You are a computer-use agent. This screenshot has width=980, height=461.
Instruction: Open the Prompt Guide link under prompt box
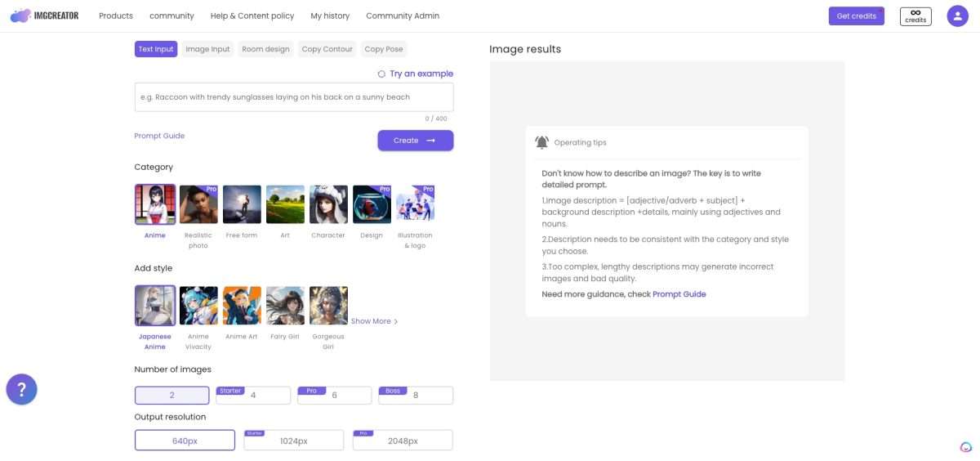pos(159,136)
